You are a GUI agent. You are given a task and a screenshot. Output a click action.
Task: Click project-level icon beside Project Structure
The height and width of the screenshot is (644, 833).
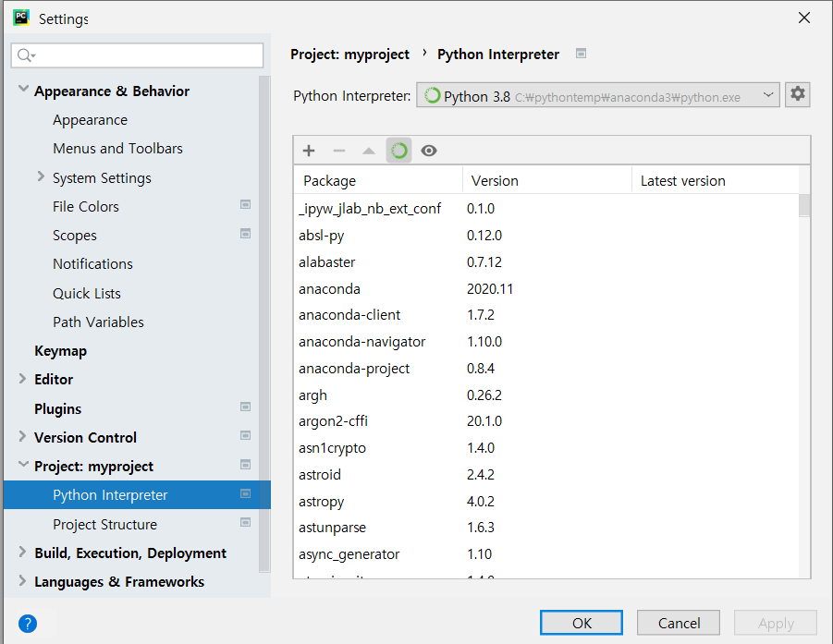coord(245,522)
